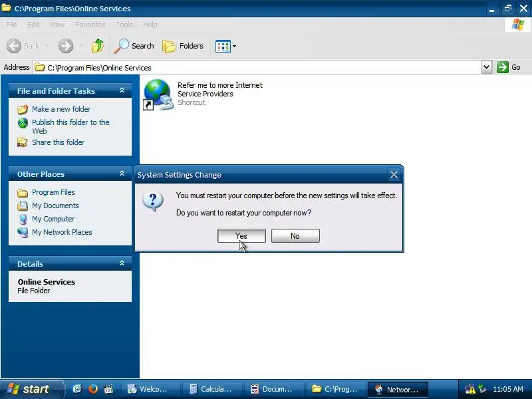This screenshot has width=532, height=399.
Task: Open the Favorites menu
Action: pos(90,25)
